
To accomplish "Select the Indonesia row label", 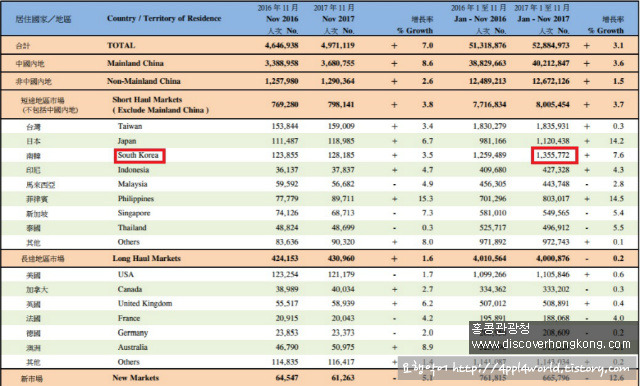I will (133, 170).
